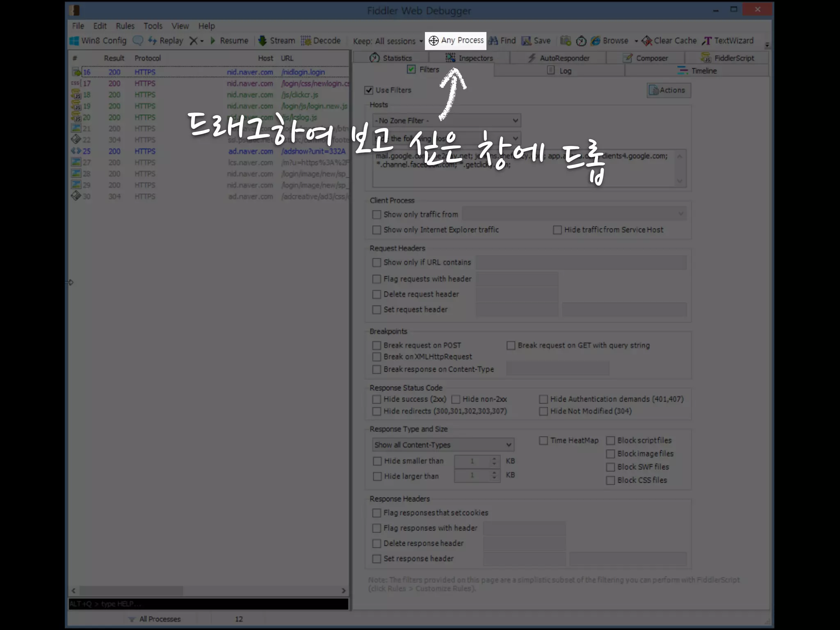This screenshot has width=840, height=630.
Task: Click the Any Process target icon
Action: pos(433,41)
